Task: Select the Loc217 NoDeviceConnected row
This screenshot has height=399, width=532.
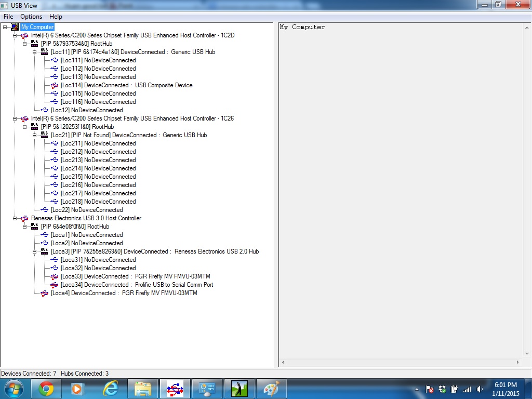Action: click(98, 193)
